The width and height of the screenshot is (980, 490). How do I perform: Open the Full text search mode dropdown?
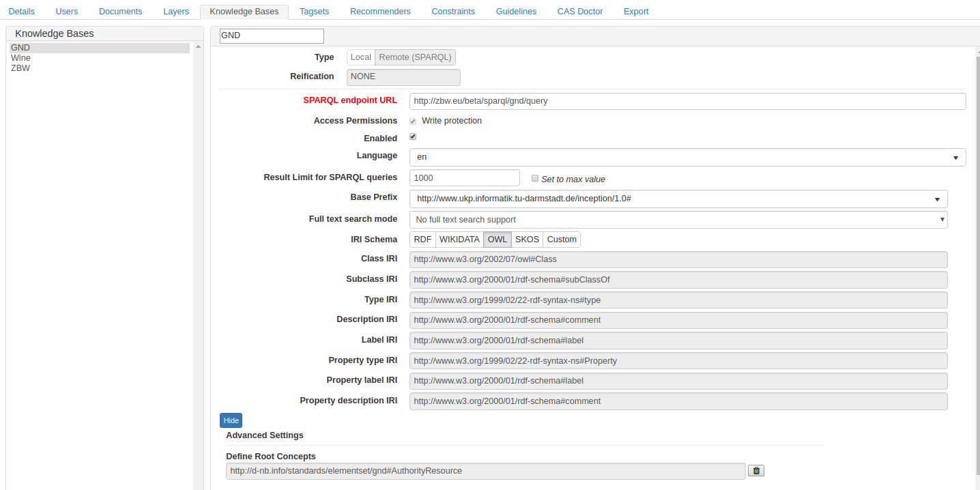pyautogui.click(x=942, y=219)
